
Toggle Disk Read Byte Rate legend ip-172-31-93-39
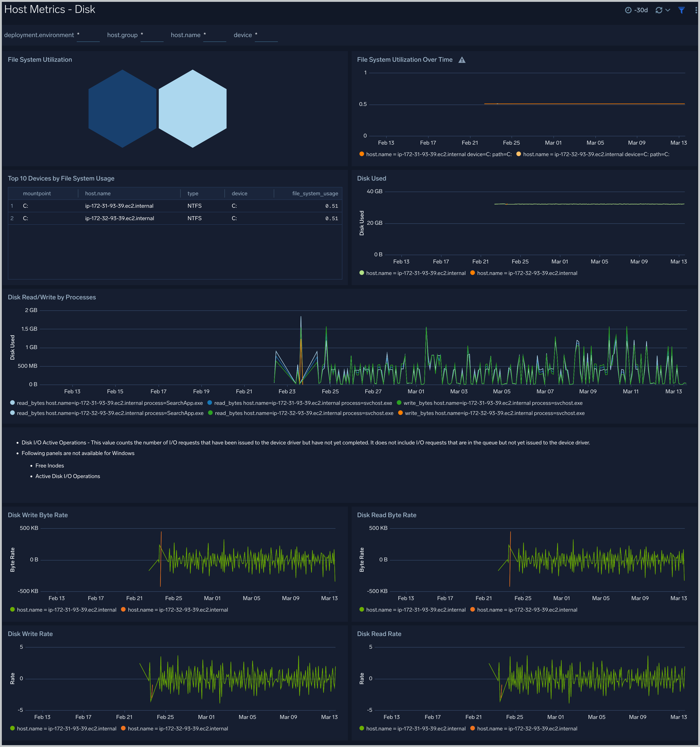pos(412,610)
